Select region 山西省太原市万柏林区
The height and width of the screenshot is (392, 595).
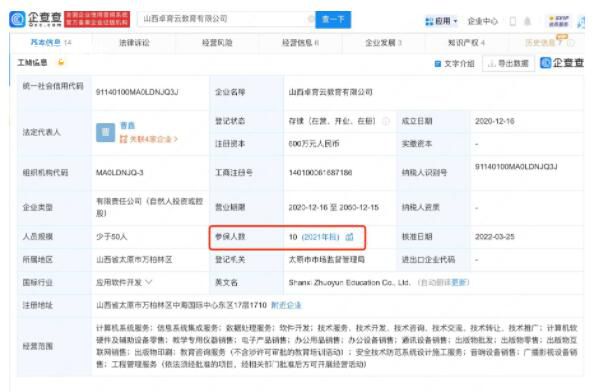click(134, 260)
